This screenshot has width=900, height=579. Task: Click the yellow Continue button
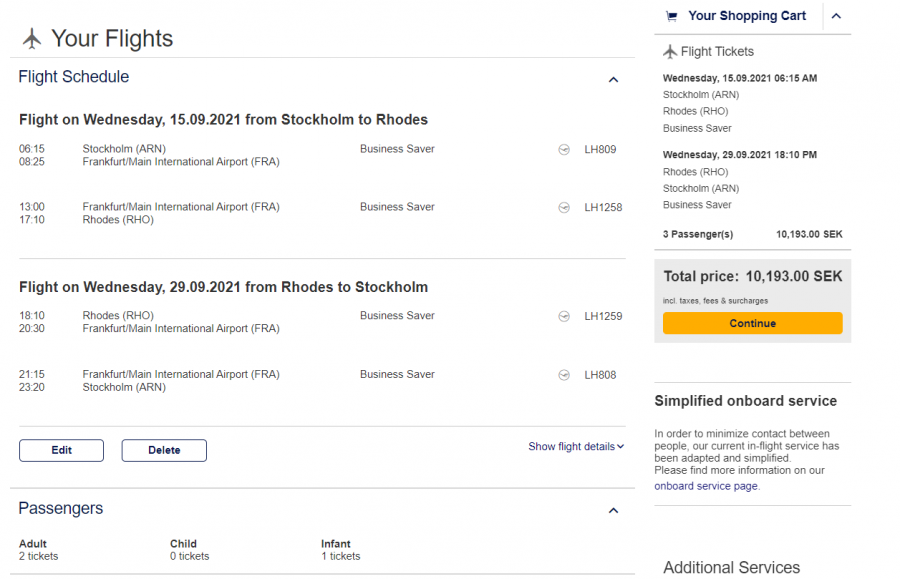(x=752, y=323)
